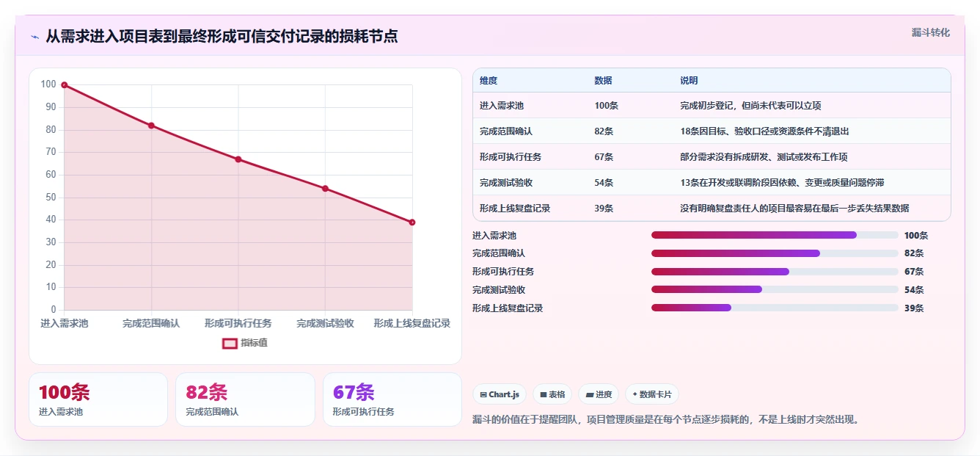Image resolution: width=980 pixels, height=456 pixels.
Task: Click the 形成上线复盘记录 x-axis label on chart
Action: click(x=412, y=323)
